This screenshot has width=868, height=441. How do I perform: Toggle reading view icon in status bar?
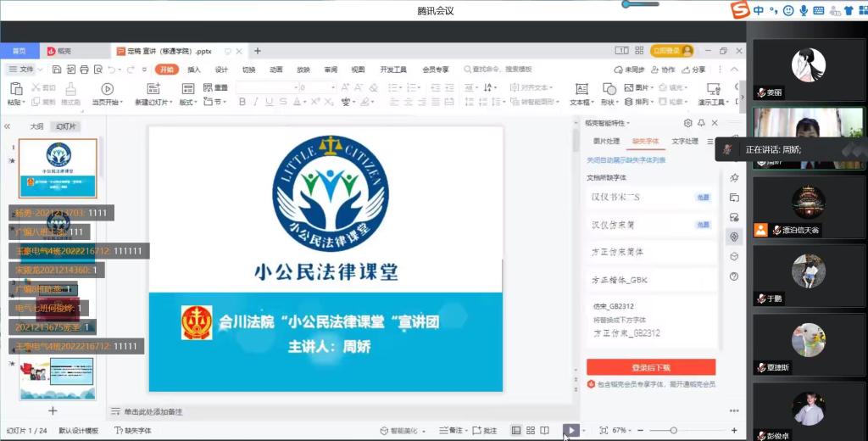tap(545, 431)
